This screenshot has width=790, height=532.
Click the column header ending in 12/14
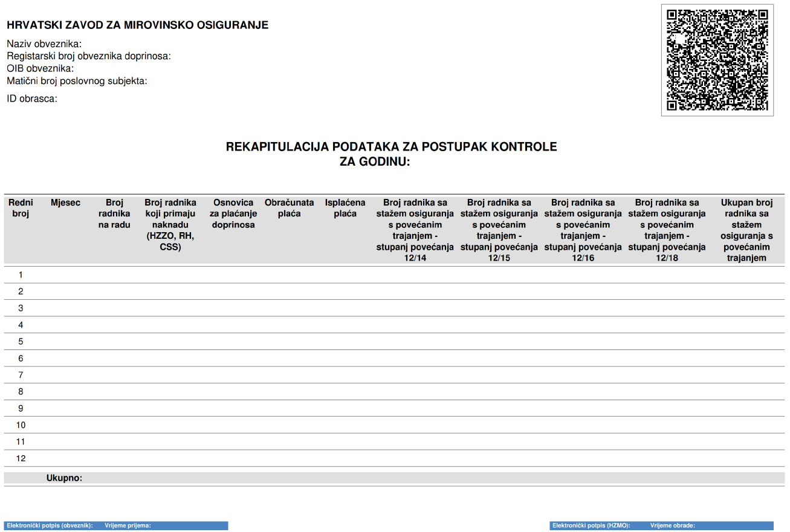tap(415, 230)
